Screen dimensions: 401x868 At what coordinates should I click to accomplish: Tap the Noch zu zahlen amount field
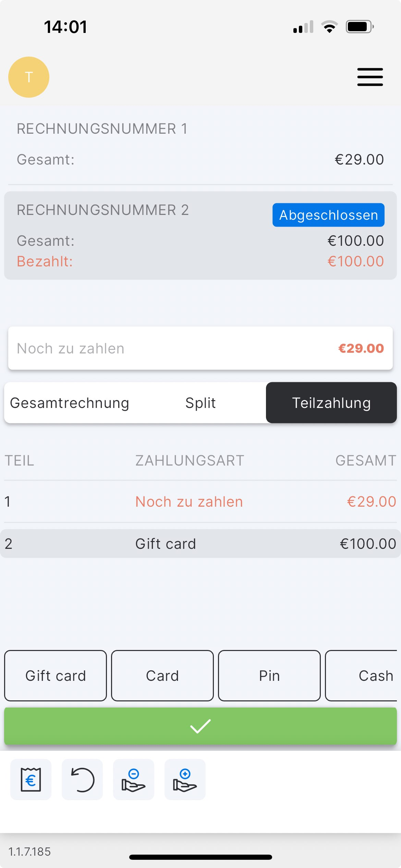200,348
